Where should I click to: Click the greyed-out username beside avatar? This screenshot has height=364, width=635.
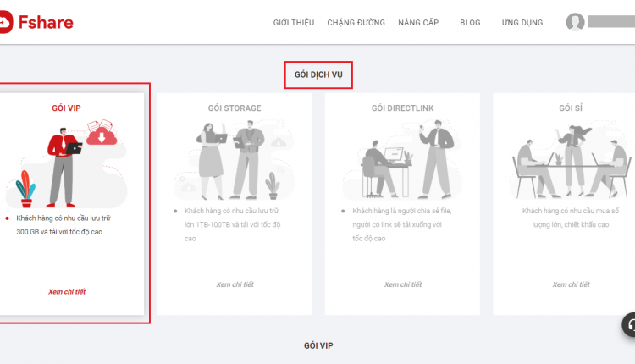coord(611,22)
